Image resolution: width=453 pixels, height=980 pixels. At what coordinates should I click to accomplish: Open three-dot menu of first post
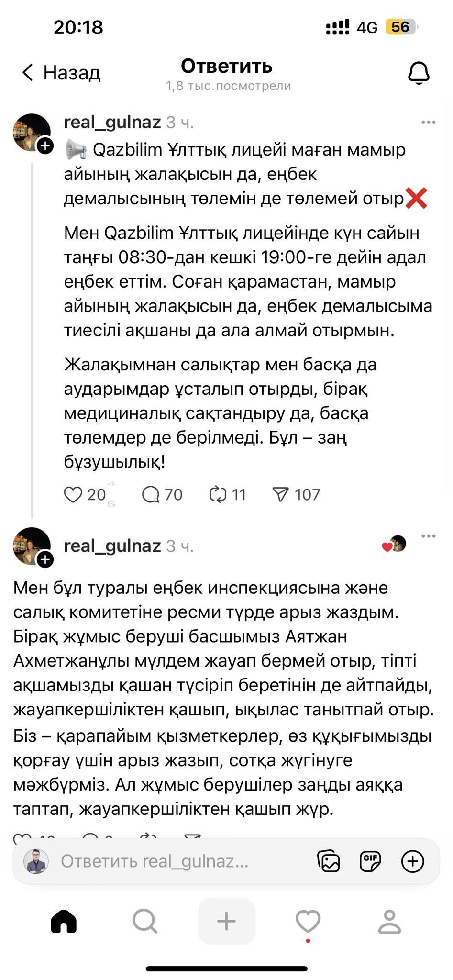(428, 122)
